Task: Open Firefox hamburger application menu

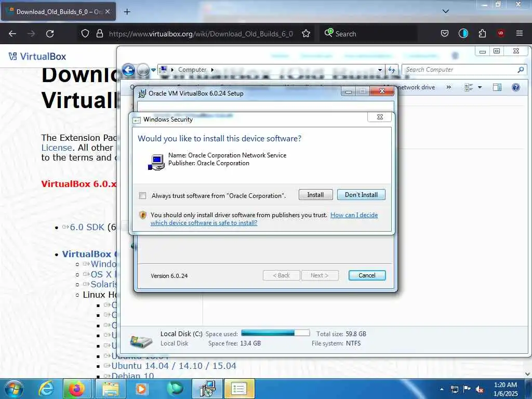Action: click(520, 34)
